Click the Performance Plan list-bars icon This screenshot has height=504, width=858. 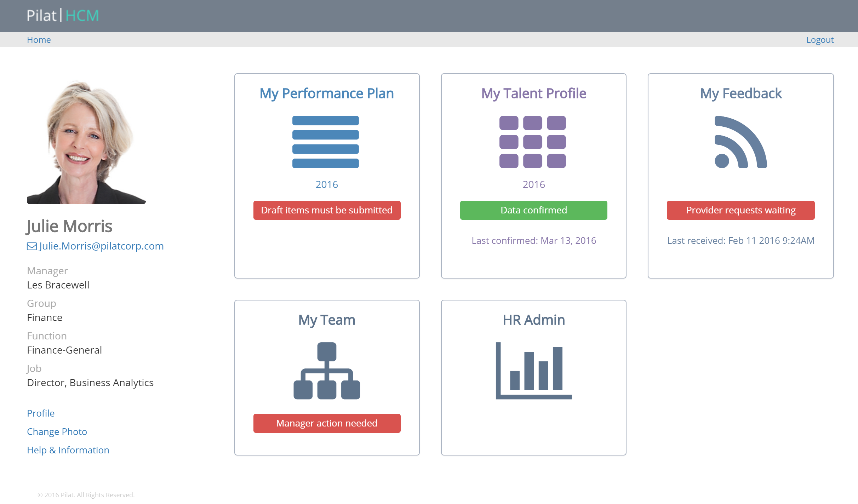point(326,142)
